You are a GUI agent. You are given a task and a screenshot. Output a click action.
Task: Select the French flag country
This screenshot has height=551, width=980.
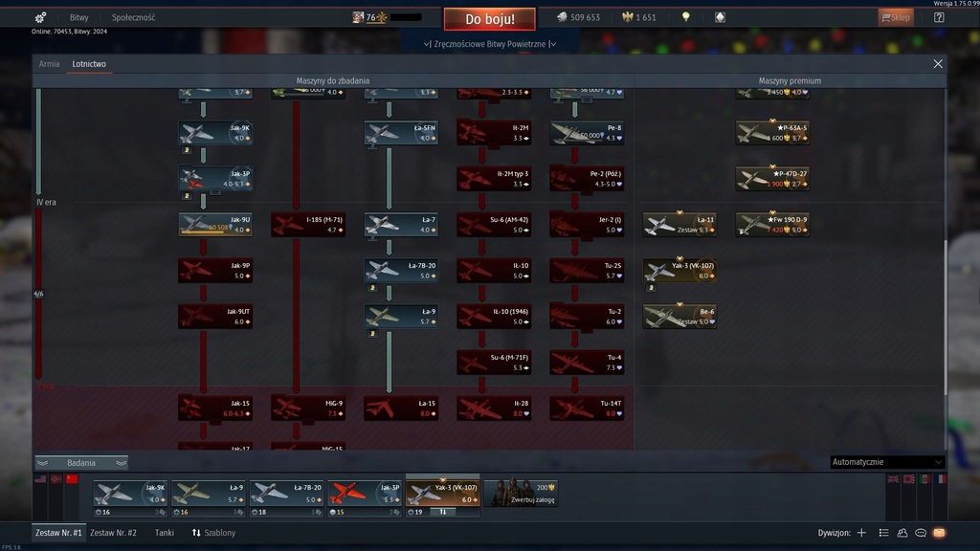[x=941, y=479]
